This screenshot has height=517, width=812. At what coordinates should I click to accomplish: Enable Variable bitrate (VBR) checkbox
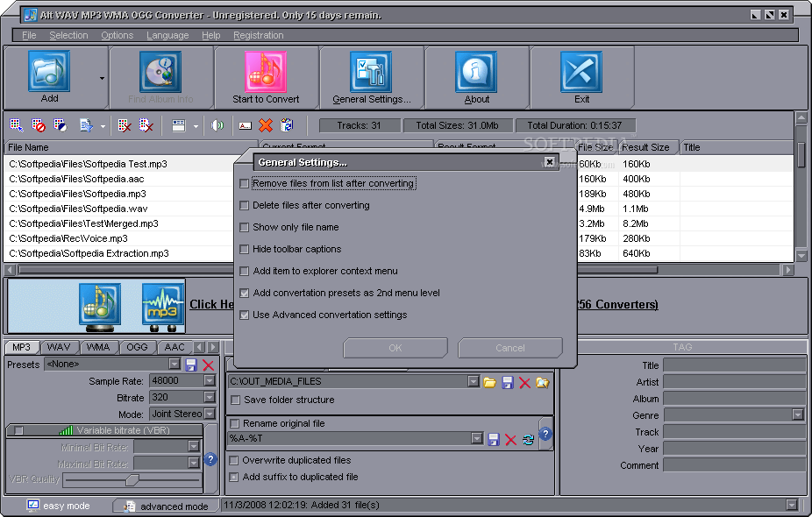pyautogui.click(x=19, y=430)
